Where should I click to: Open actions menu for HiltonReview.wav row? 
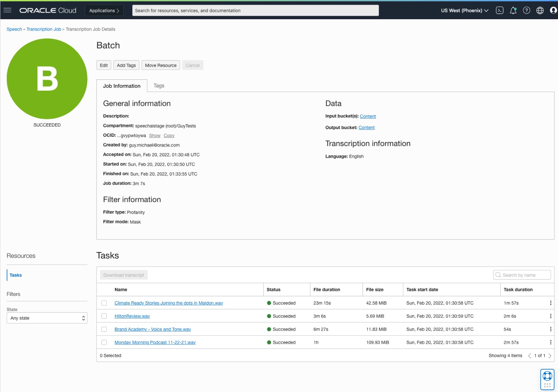[x=550, y=316]
